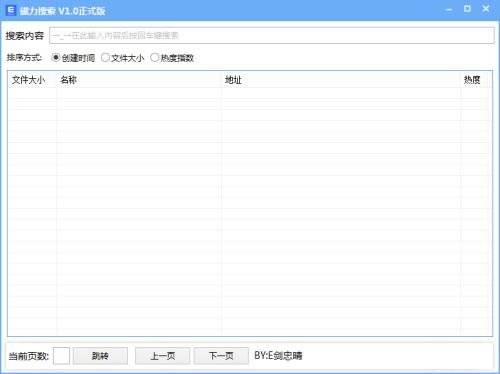Screen dimensions: 500x374
Task: Go to previous page with 上一页
Action: (162, 356)
